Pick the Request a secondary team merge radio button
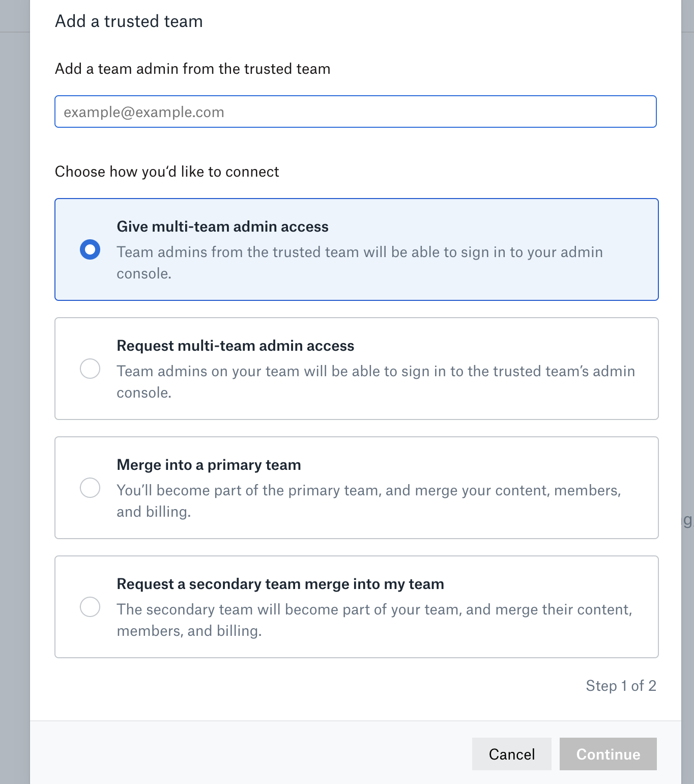694x784 pixels. pyautogui.click(x=90, y=607)
